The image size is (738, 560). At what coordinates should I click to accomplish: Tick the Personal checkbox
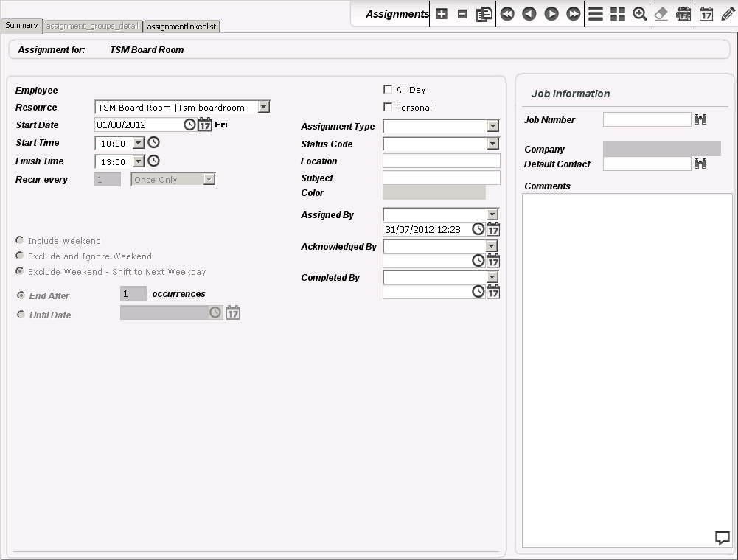pyautogui.click(x=388, y=108)
